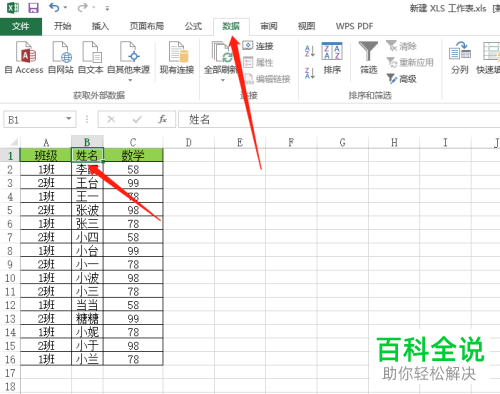Switch to the 开始 tab

coord(63,26)
